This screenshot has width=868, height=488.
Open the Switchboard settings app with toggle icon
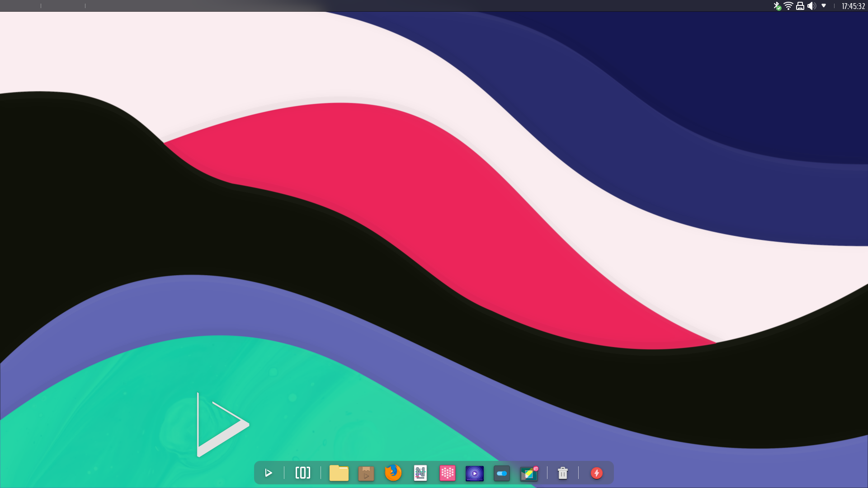501,473
